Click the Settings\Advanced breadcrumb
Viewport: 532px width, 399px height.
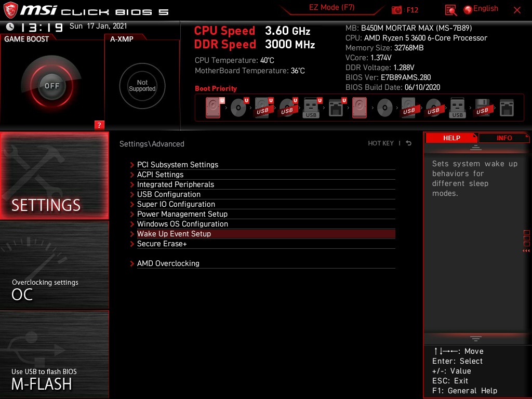pos(152,144)
